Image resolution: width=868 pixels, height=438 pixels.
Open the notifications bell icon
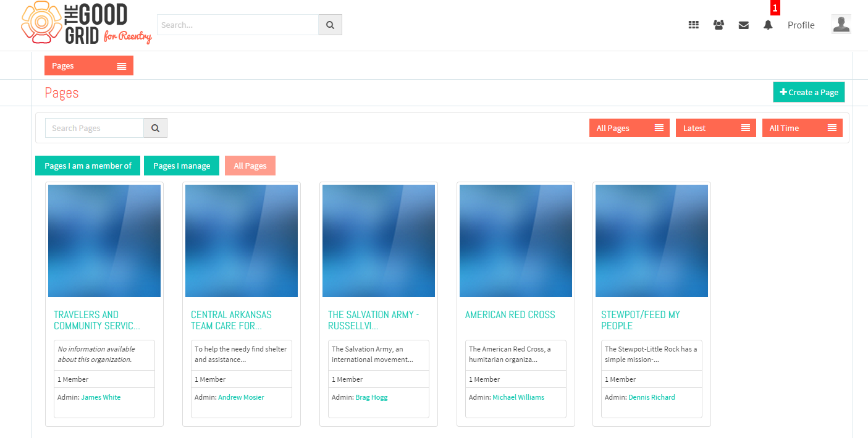[768, 25]
